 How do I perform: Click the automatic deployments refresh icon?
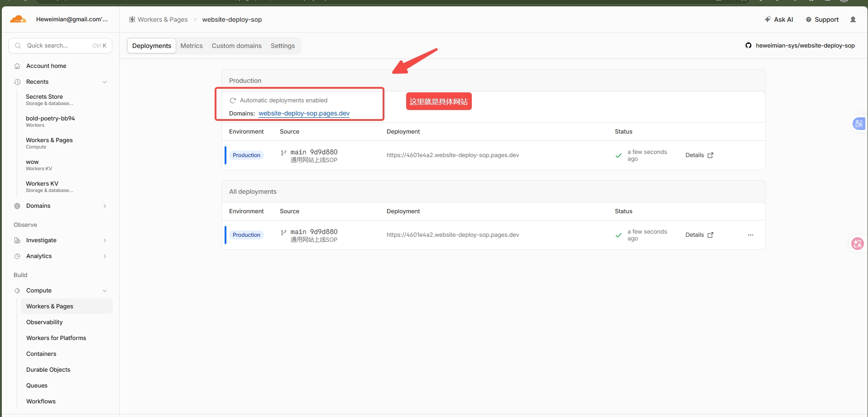233,101
